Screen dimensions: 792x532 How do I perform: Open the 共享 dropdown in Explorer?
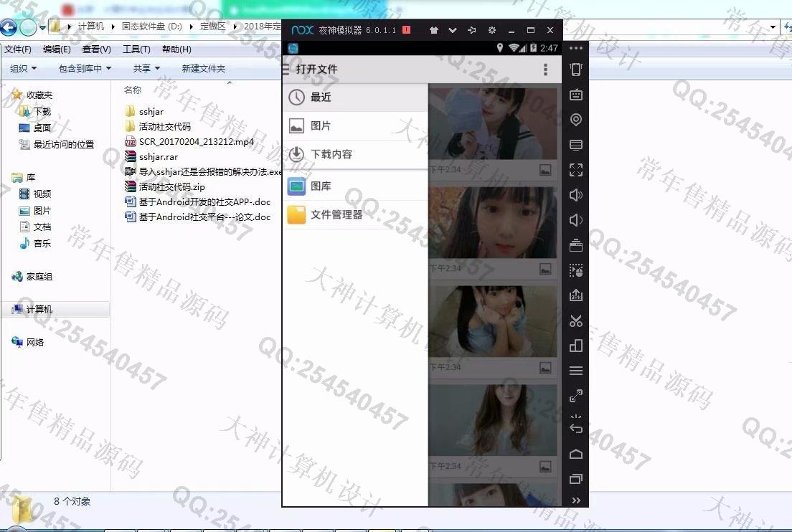[146, 68]
